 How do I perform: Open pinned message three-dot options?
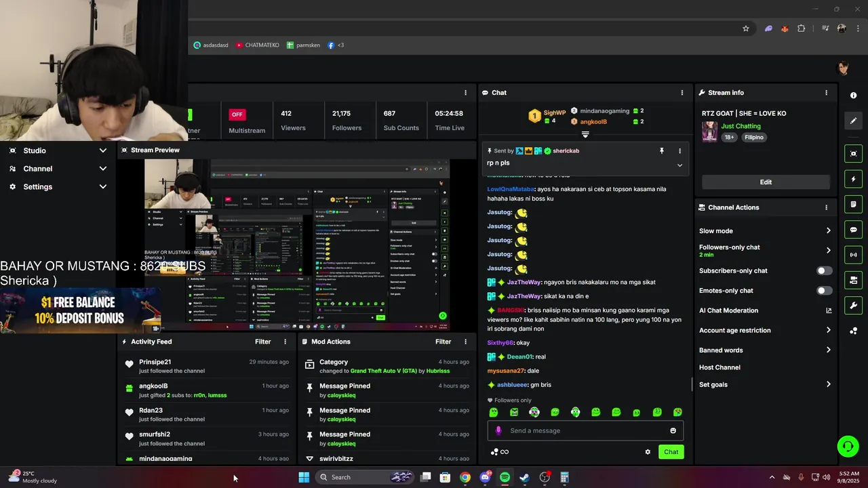[679, 151]
